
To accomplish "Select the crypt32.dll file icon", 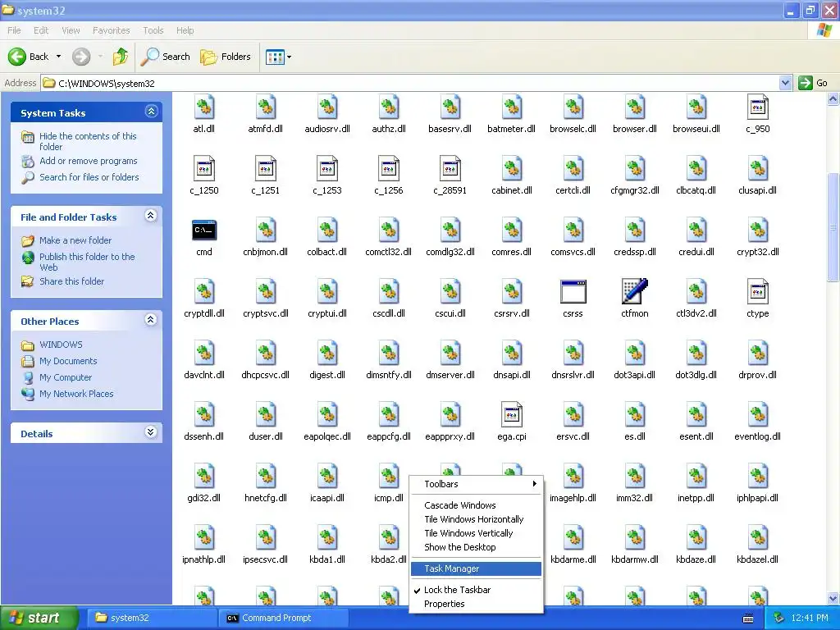I will coord(757,231).
